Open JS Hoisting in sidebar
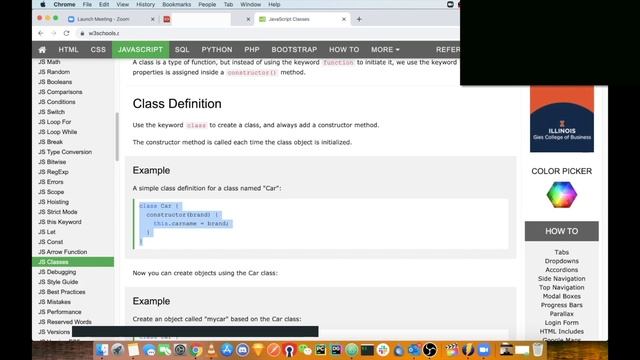This screenshot has height=360, width=640. point(53,202)
